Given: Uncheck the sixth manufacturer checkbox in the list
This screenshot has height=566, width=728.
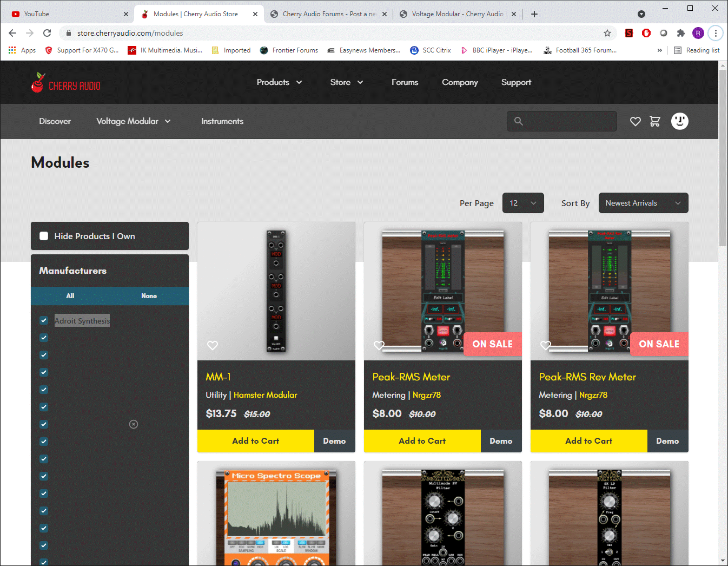Looking at the screenshot, I should pos(44,407).
